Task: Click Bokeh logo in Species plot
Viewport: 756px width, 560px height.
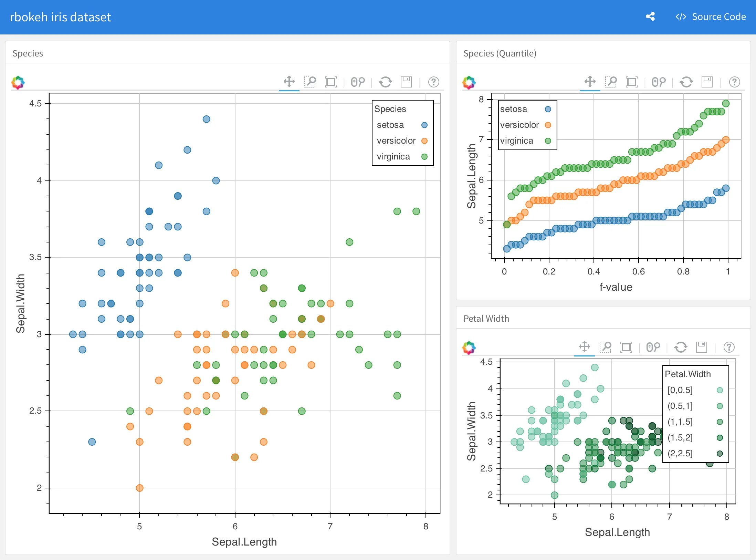Action: 18,82
